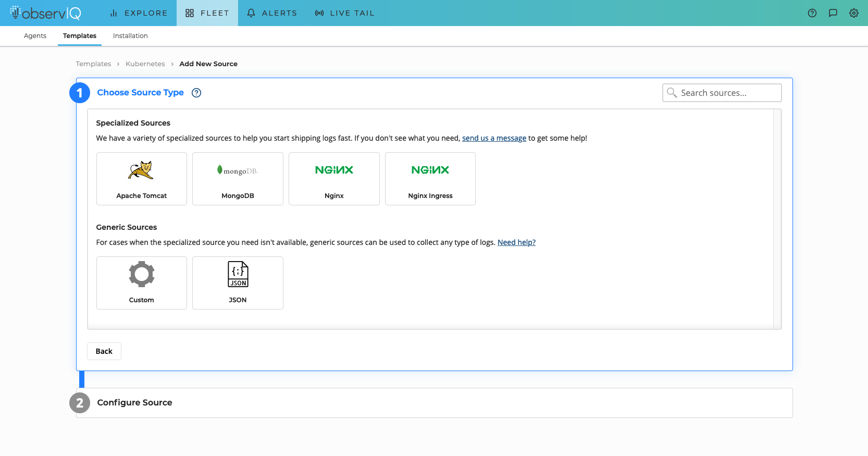Viewport: 868px width, 456px height.
Task: Switch to the Installation tab
Action: [x=130, y=36]
